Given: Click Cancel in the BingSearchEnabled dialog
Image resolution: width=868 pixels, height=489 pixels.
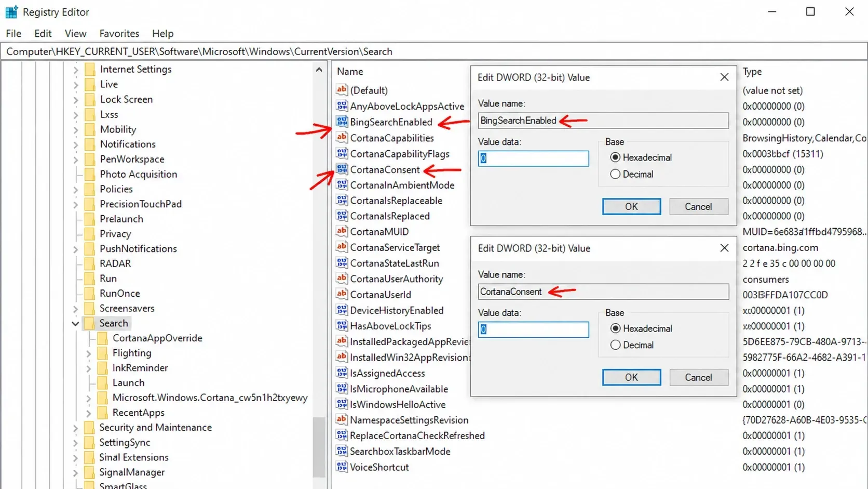Looking at the screenshot, I should pyautogui.click(x=698, y=206).
